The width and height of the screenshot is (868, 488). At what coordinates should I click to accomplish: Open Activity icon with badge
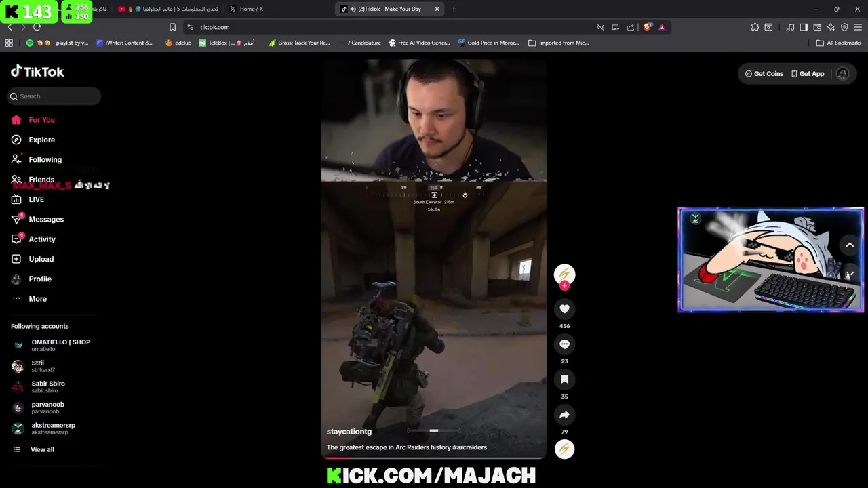pyautogui.click(x=16, y=239)
